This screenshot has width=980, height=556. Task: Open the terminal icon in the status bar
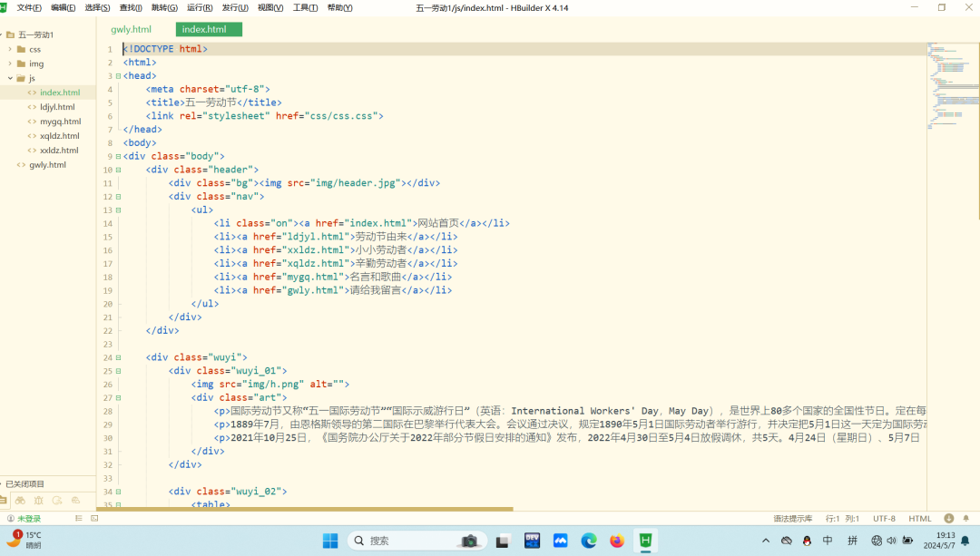94,519
